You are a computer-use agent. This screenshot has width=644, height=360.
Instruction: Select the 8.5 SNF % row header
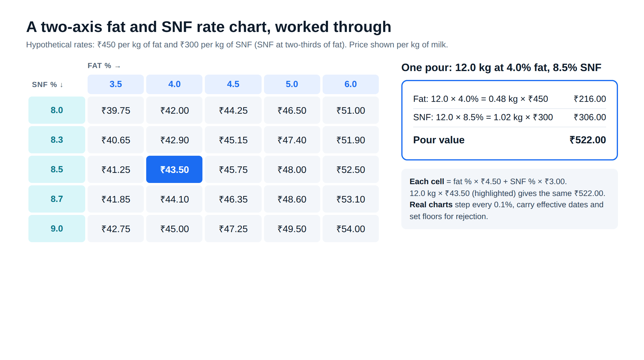click(x=57, y=169)
